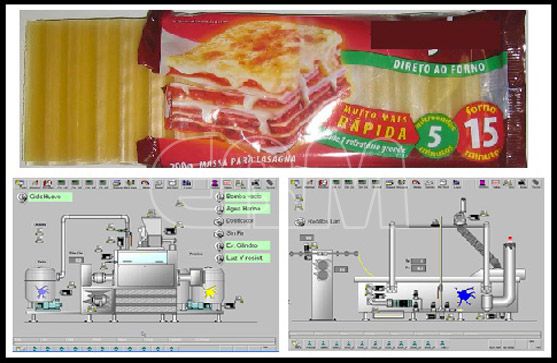This screenshot has height=363, width=557.
Task: Toggle the Luz Y resist switch
Action: [x=220, y=259]
